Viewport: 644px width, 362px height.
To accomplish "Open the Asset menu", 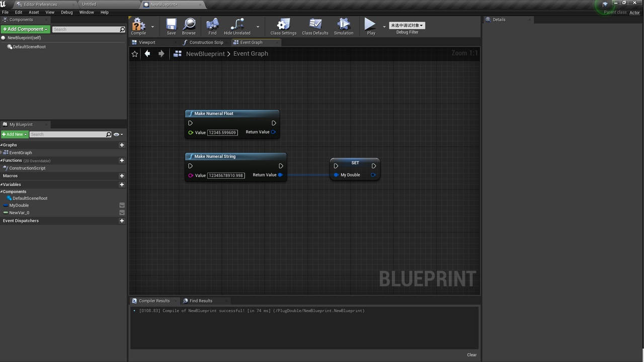I will point(34,12).
